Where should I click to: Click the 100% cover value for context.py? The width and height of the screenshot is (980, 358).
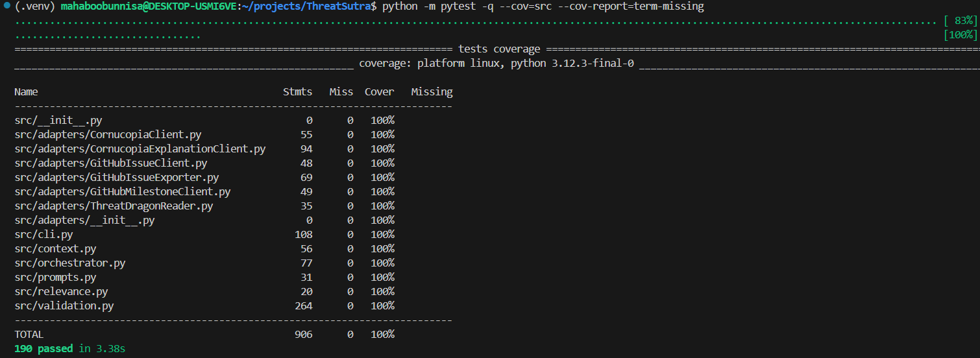point(383,249)
